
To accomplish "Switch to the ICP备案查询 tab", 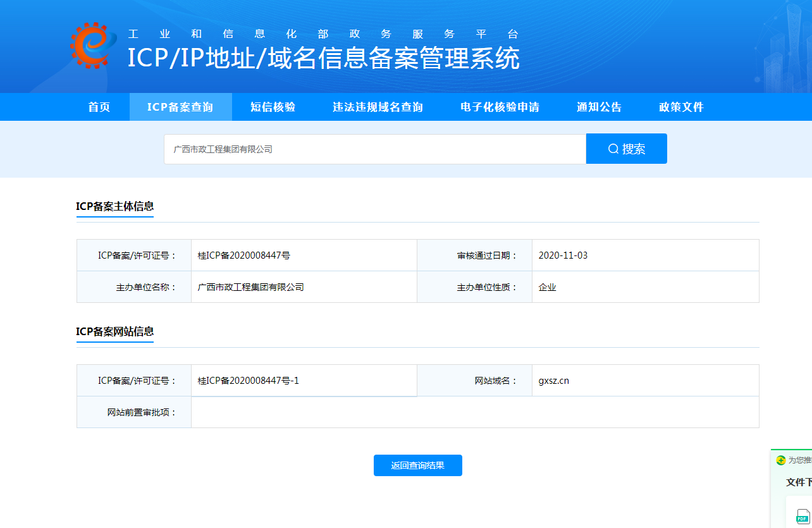I will pos(181,107).
